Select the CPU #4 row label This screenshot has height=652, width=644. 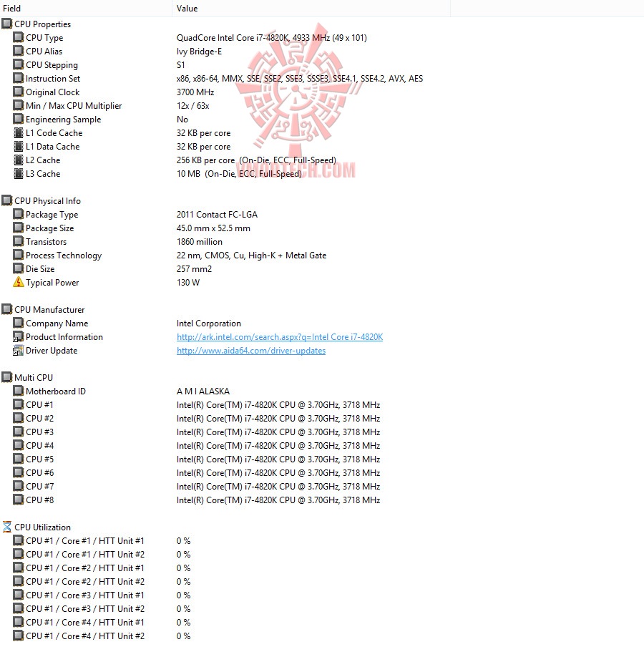point(40,445)
